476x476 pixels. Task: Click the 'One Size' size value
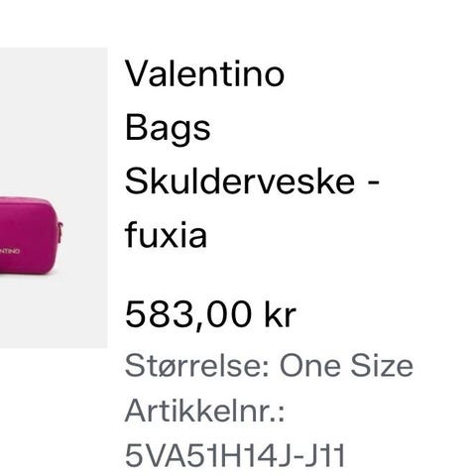click(x=346, y=366)
